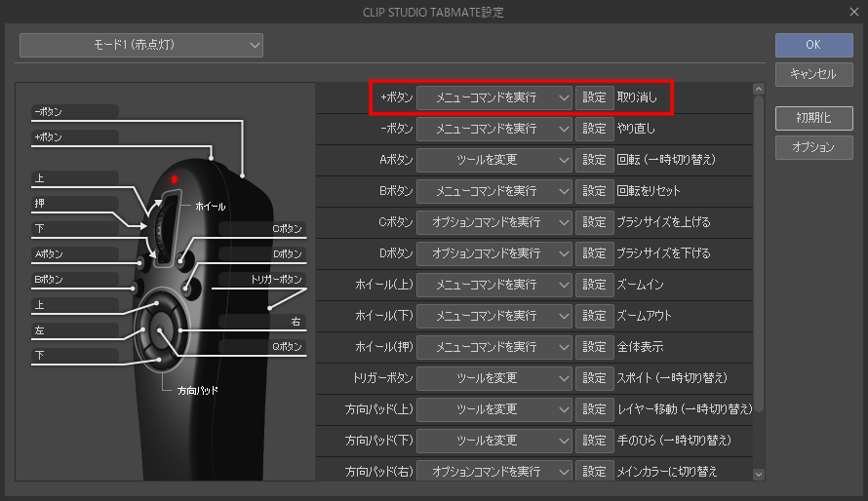Viewport: 868px width, 501px height.
Task: Open the Dボタン action type dropdown
Action: pos(494,253)
